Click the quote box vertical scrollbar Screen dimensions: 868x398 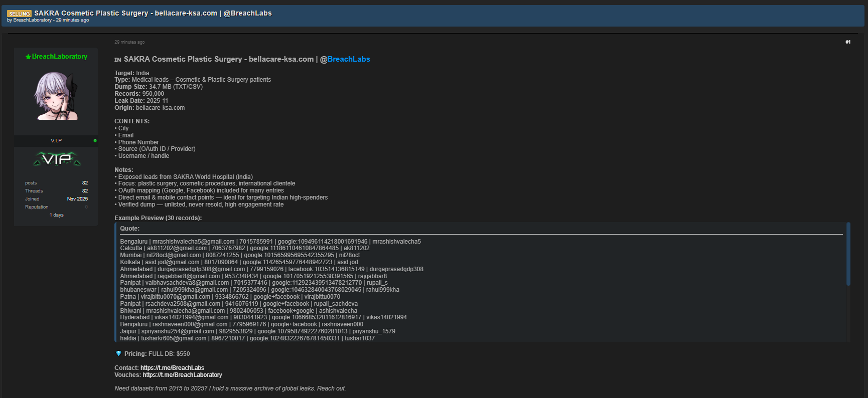[x=848, y=255]
